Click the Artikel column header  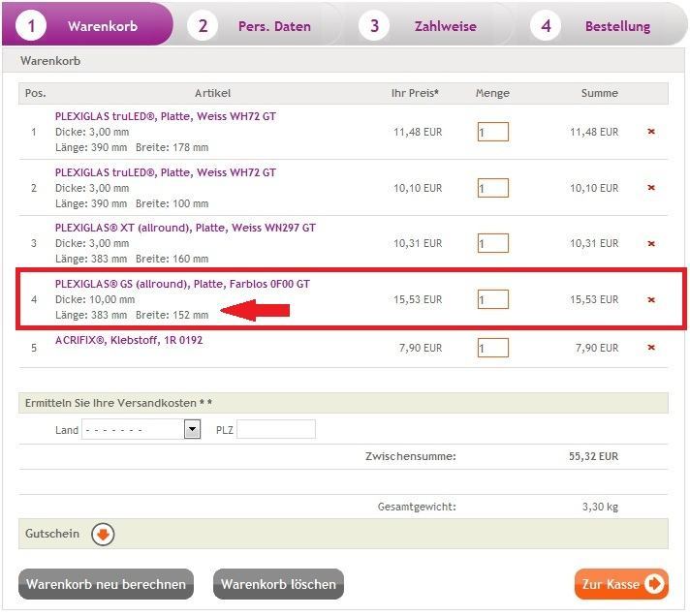click(212, 93)
